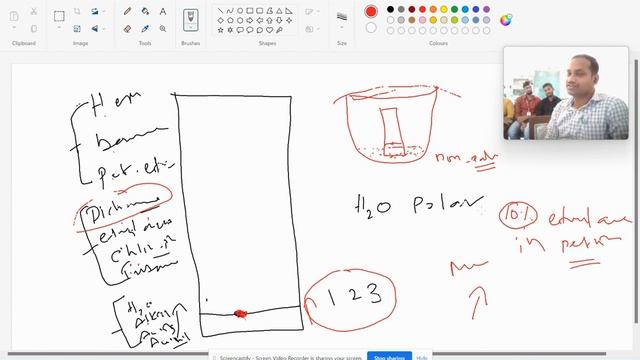Pick the Right-angled triangle shape
The height and width of the screenshot is (360, 640).
(x=289, y=11)
